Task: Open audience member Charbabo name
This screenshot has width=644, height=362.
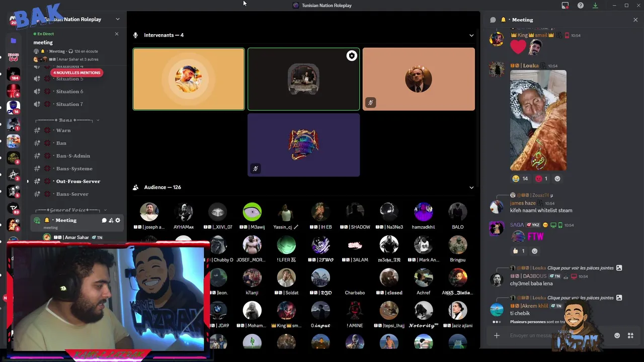Action: [355, 293]
